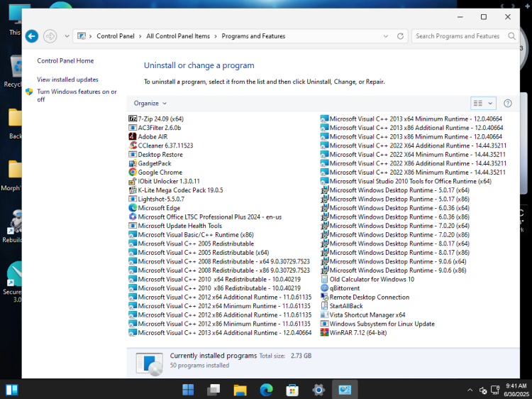Click the Search Programs and Features box

pos(458,36)
